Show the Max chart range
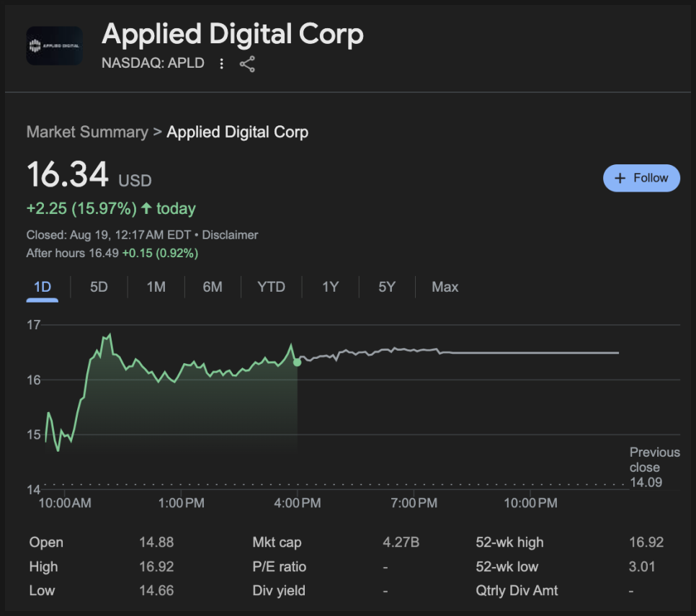Viewport: 696px width, 616px height. tap(445, 287)
